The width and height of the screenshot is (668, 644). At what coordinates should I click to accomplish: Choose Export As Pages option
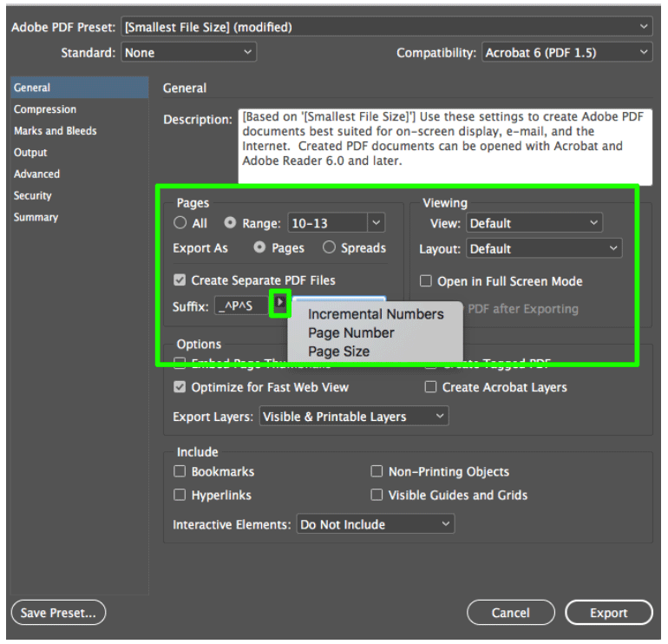click(259, 247)
